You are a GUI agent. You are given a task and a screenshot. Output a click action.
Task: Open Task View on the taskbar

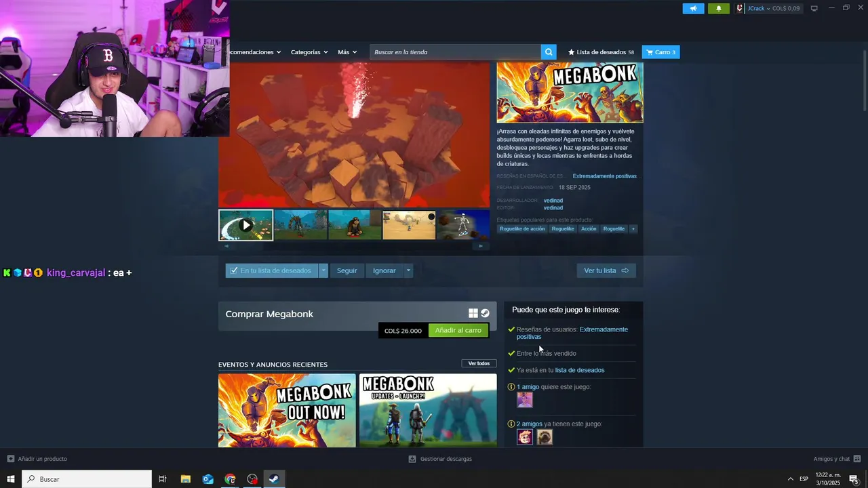[163, 479]
